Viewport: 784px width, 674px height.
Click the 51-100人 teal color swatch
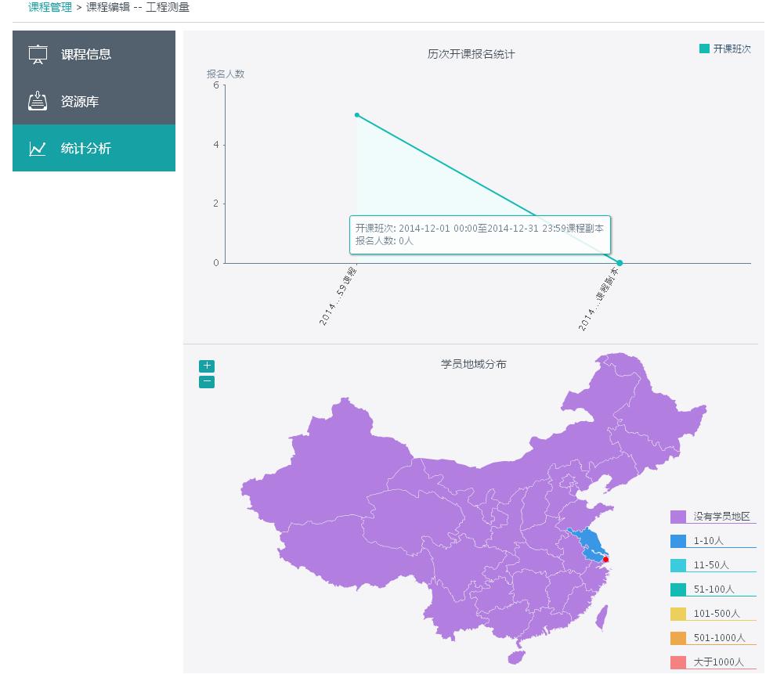pyautogui.click(x=678, y=589)
